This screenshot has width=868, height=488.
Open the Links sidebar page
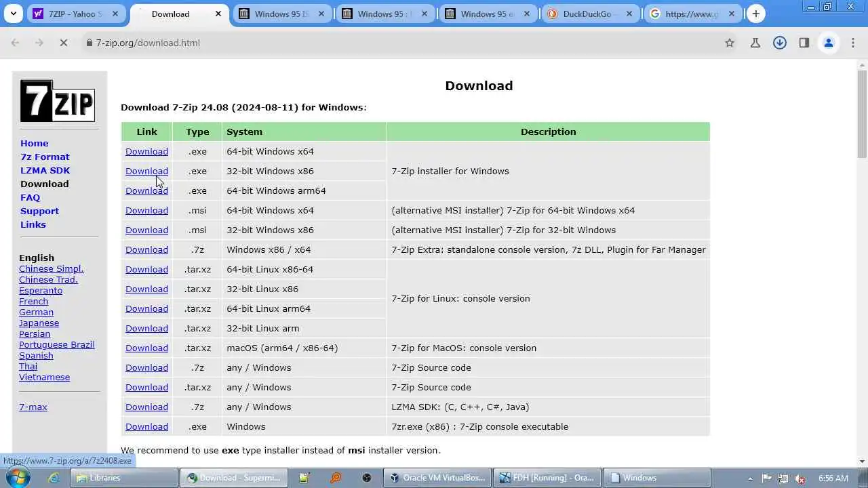coord(33,224)
